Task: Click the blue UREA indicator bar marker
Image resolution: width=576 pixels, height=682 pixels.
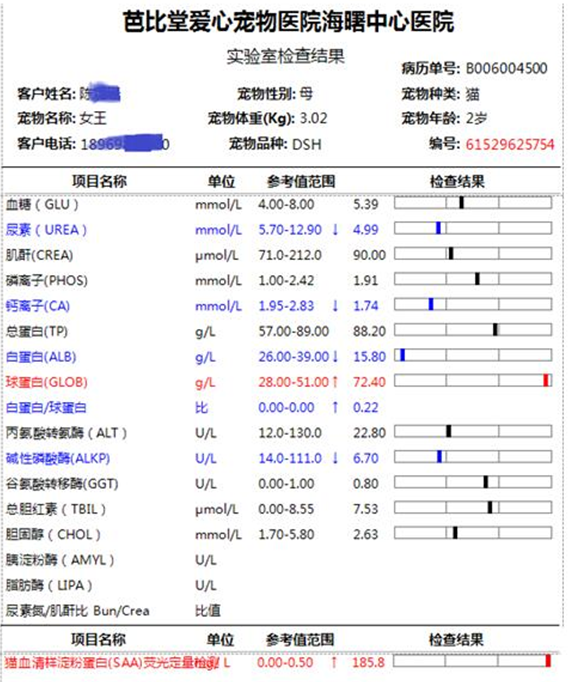Action: pyautogui.click(x=439, y=228)
